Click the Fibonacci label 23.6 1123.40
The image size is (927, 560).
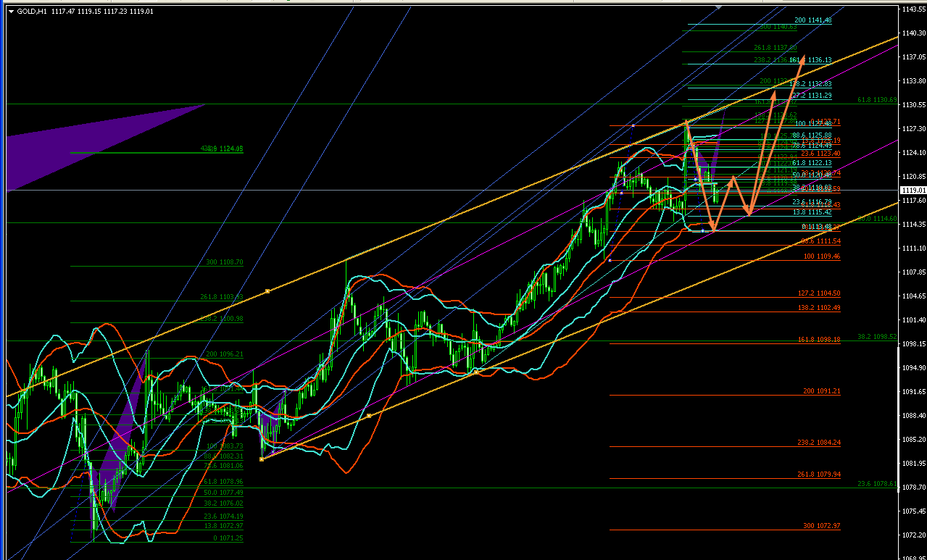(820, 154)
